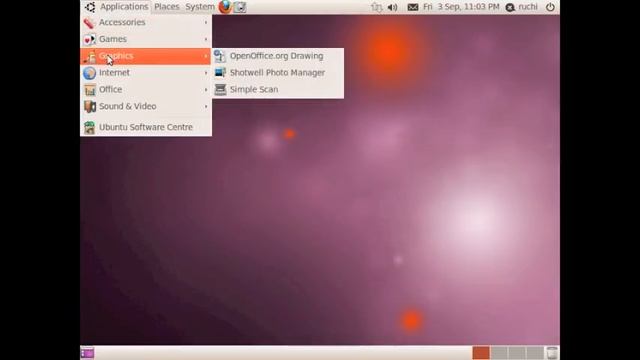Screen dimensions: 640x360
Task: Launch Shotwell Photo Manager
Action: click(278, 73)
